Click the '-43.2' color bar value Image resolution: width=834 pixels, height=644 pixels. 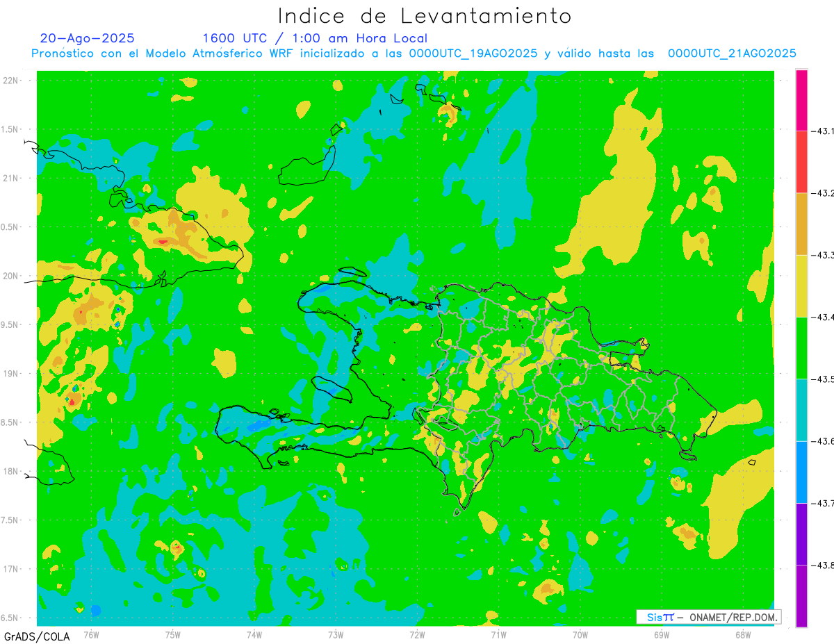click(822, 192)
